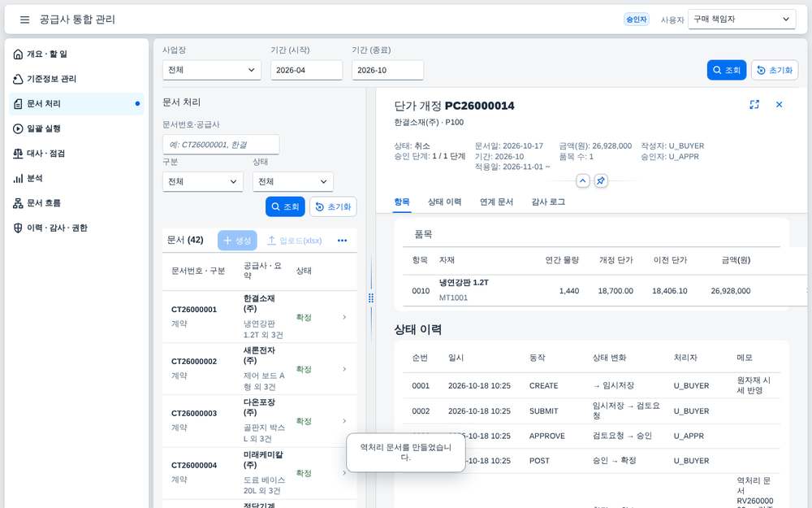Click top filter bar 초기화 button
The height and width of the screenshot is (508, 812).
[775, 70]
